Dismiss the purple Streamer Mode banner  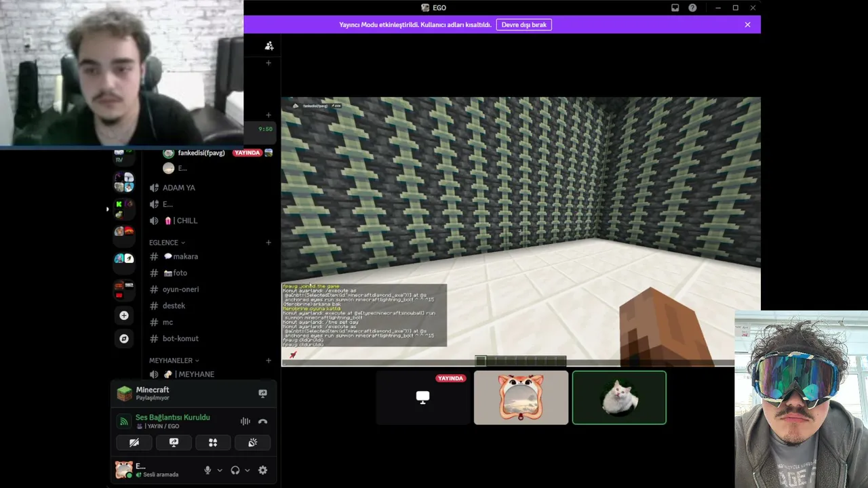[747, 24]
